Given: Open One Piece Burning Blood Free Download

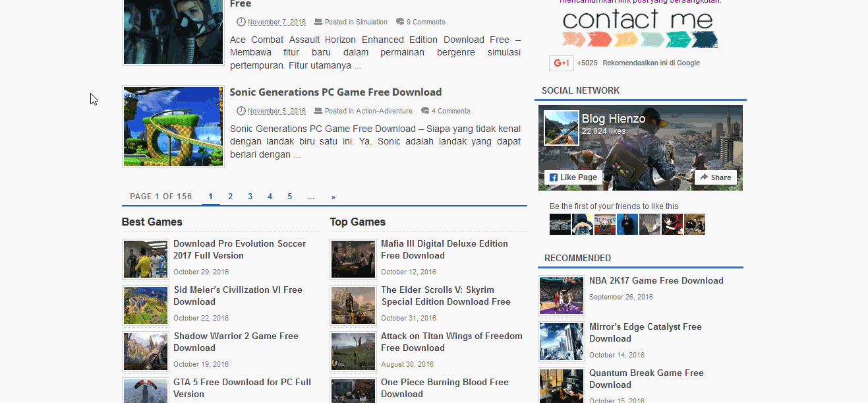Looking at the screenshot, I should (445, 388).
